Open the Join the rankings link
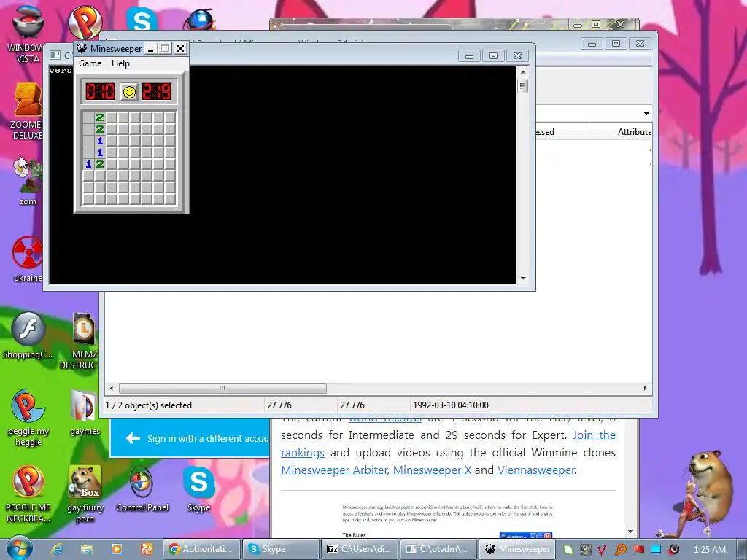The image size is (747, 560). click(x=594, y=435)
